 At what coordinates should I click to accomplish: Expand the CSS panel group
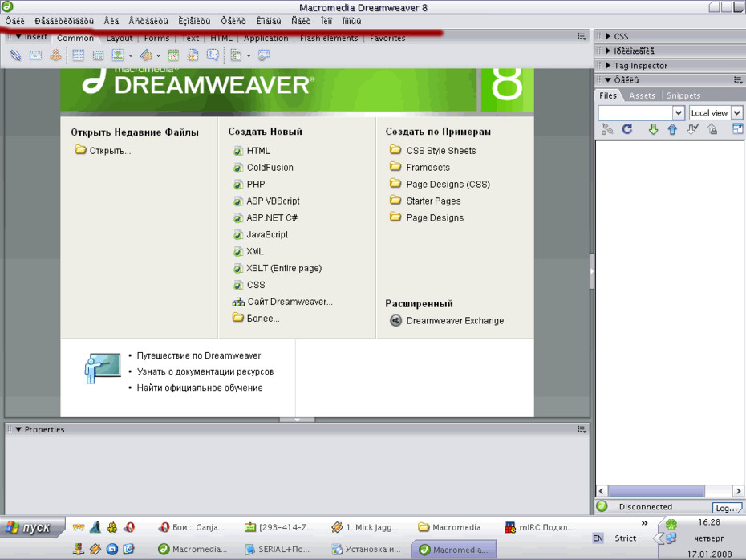(x=608, y=36)
